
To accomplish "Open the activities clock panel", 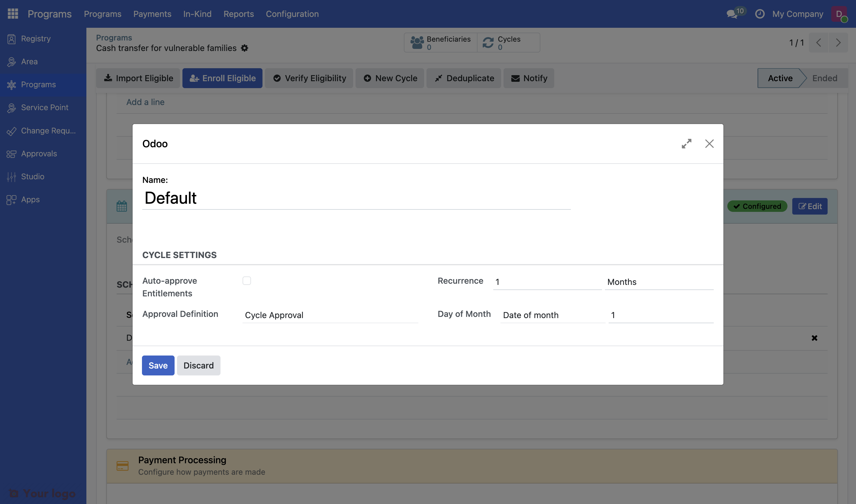I will point(759,14).
